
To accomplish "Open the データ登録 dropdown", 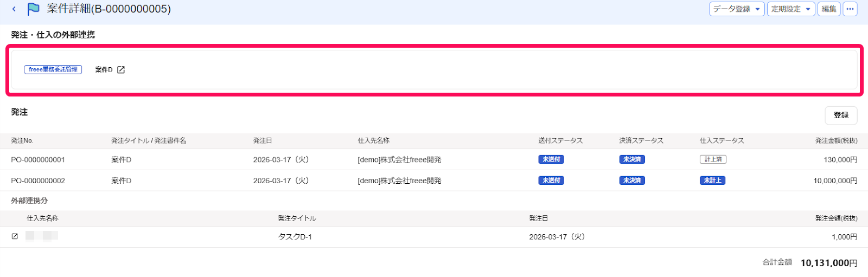I will [737, 9].
